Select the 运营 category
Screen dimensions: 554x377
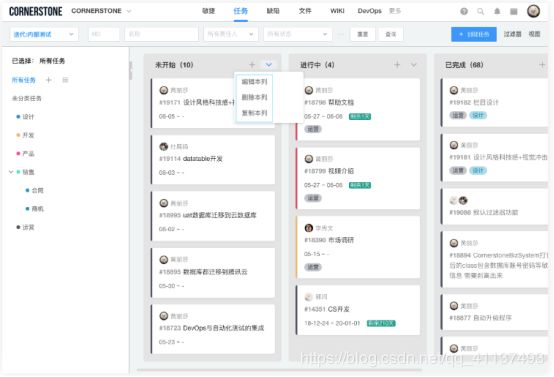(x=28, y=227)
